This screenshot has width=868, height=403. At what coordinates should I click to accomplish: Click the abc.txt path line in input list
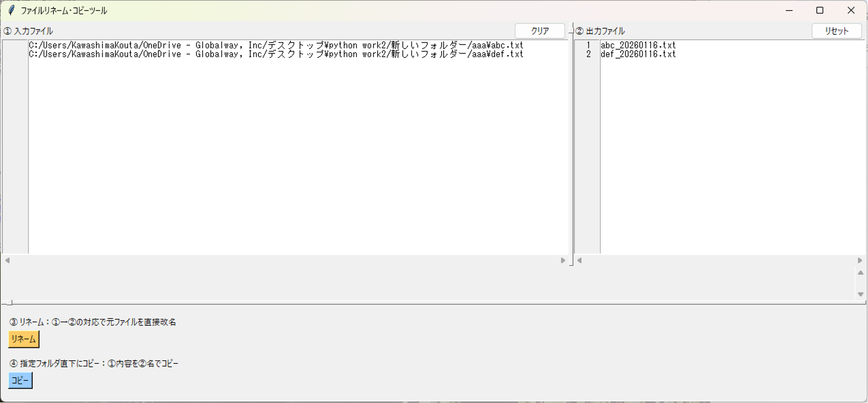click(x=276, y=45)
